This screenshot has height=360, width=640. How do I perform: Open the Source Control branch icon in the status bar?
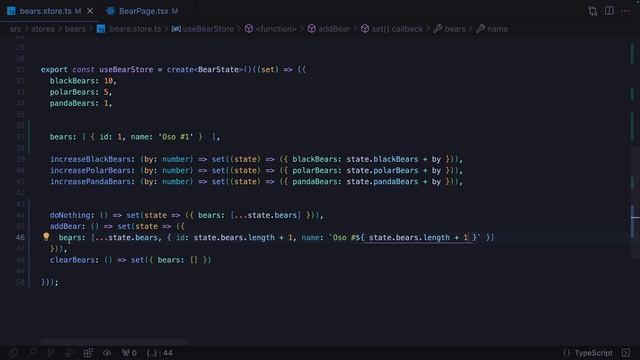coord(51,353)
